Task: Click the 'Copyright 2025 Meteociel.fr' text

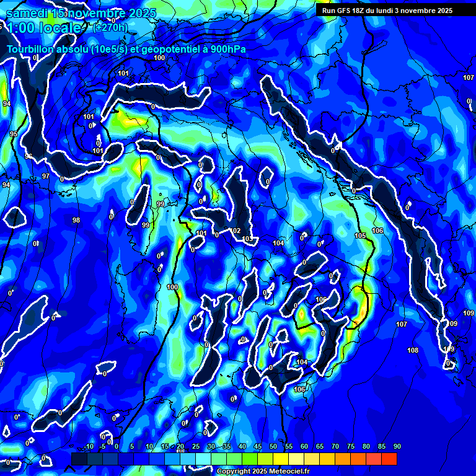Action: [263, 471]
